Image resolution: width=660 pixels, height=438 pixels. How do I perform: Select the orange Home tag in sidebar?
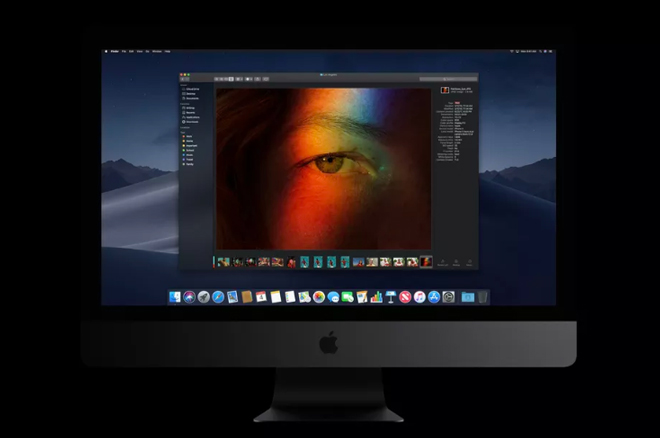(188, 141)
